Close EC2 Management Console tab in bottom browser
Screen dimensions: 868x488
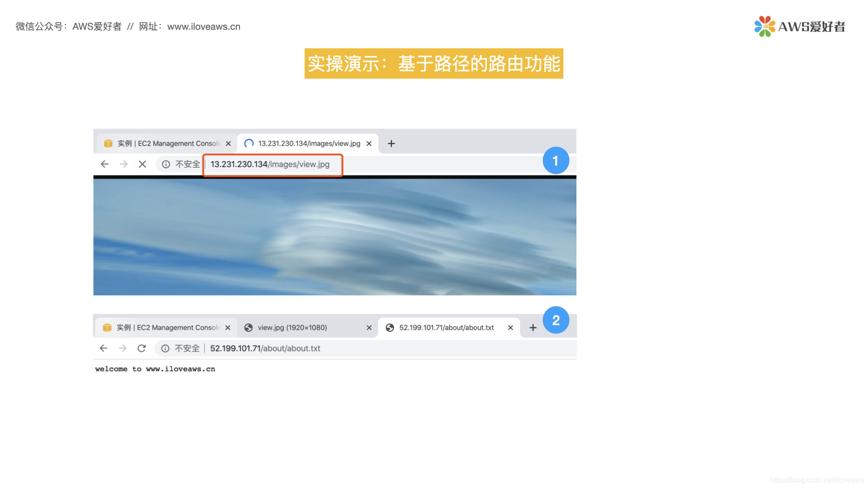[228, 328]
